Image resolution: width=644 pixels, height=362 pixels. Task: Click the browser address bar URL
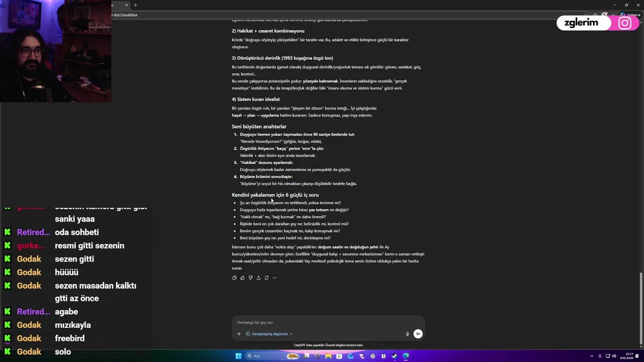[x=124, y=15]
